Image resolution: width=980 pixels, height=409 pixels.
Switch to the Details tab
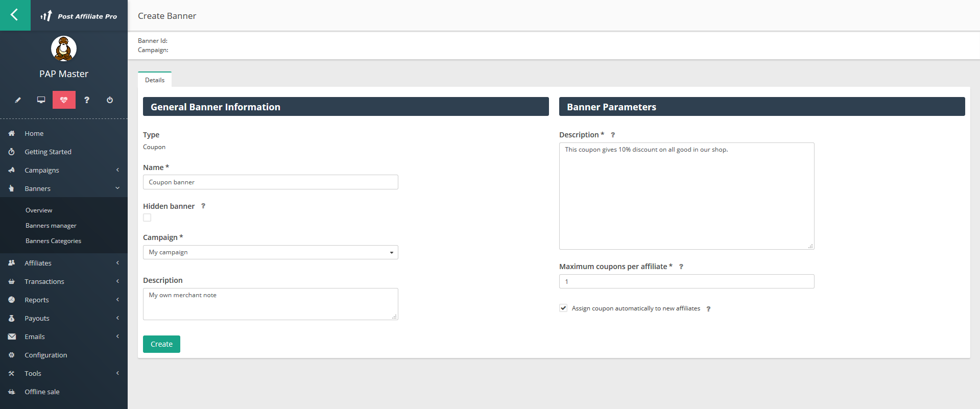coord(154,80)
